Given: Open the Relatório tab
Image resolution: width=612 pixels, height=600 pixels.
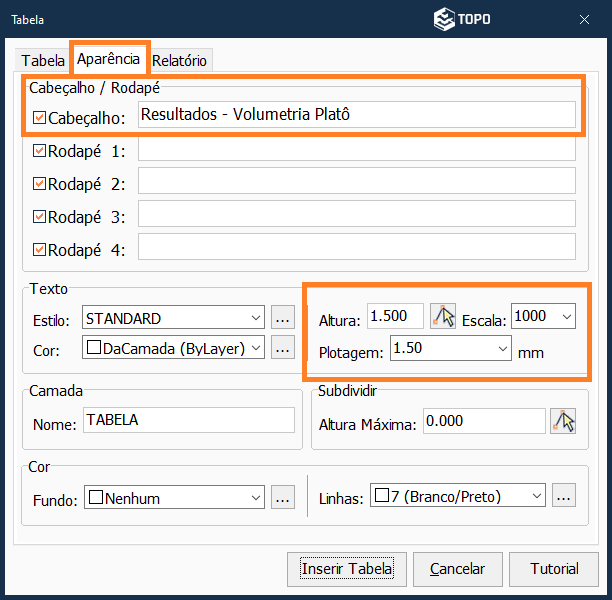Looking at the screenshot, I should pyautogui.click(x=180, y=61).
